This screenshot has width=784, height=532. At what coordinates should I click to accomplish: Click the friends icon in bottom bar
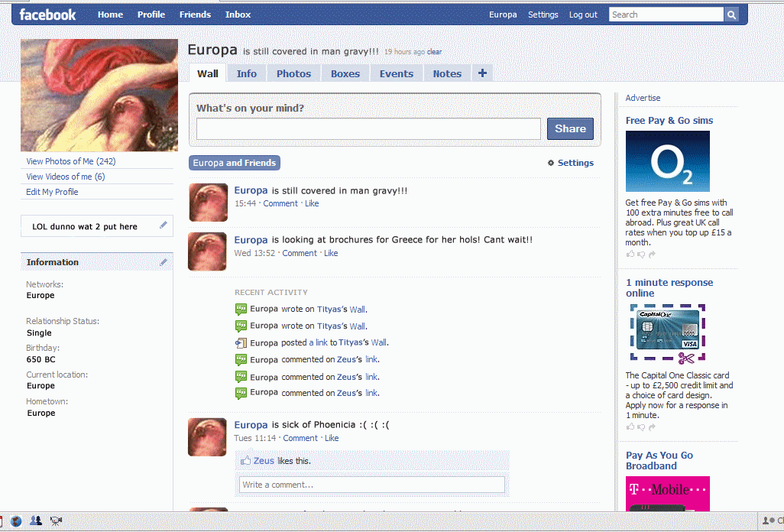tap(35, 521)
